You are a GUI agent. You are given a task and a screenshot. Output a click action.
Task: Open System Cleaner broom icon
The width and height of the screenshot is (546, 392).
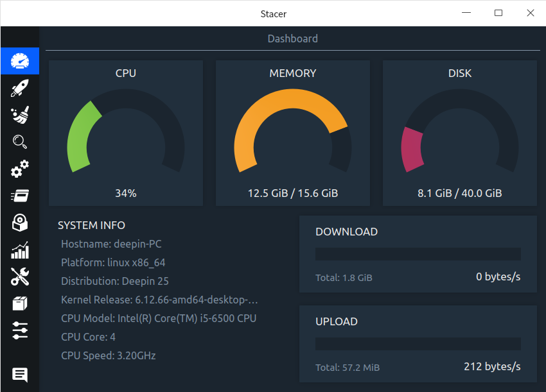pos(20,115)
